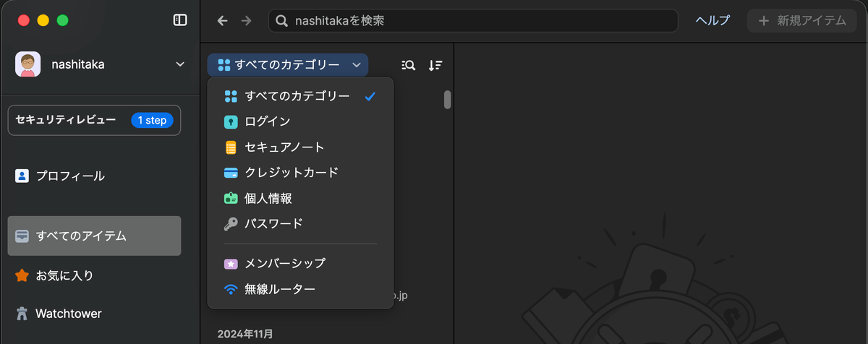The image size is (868, 344).
Task: Click the すべてのアイテム drawer icon
Action: pos(22,236)
